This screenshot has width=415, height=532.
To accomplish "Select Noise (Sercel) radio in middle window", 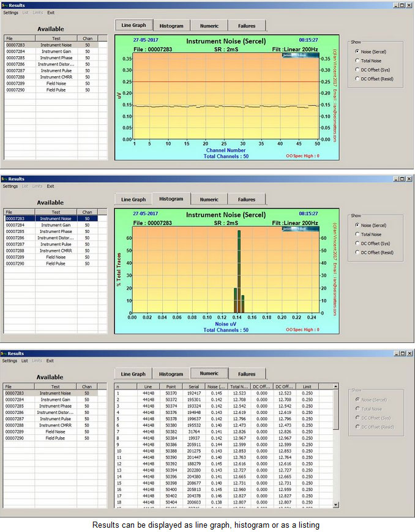I will point(370,225).
